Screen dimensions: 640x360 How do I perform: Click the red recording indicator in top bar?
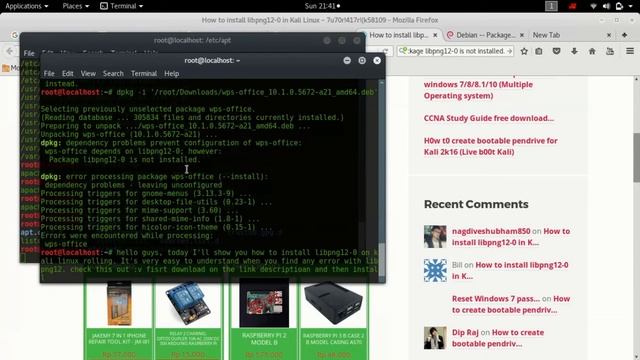click(x=572, y=6)
